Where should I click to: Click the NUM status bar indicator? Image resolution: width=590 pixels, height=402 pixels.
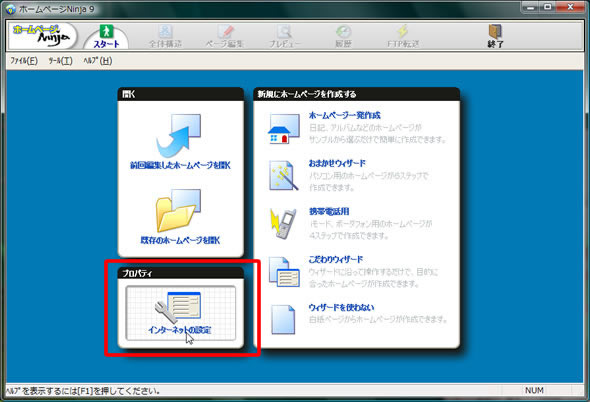534,391
